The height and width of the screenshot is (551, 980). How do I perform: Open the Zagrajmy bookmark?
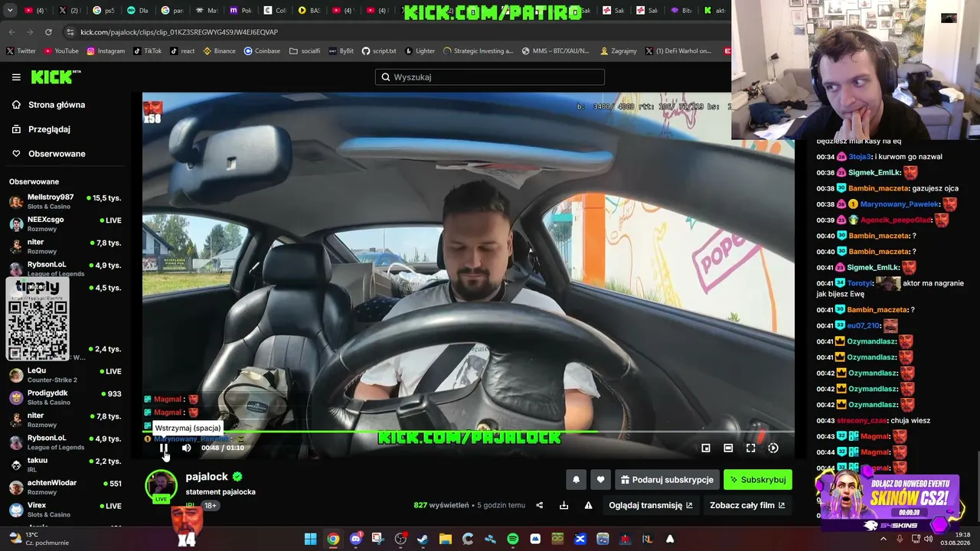point(619,51)
